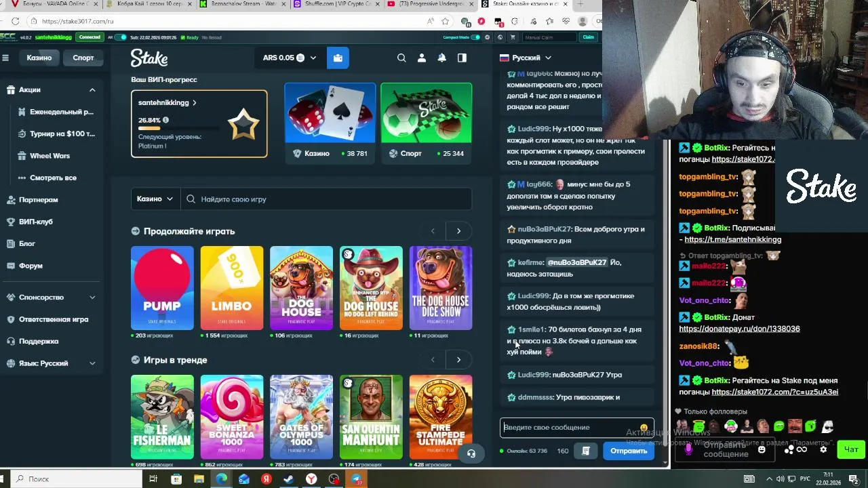This screenshot has width=868, height=488.
Task: Open the Казино category card with dice
Action: pos(330,123)
